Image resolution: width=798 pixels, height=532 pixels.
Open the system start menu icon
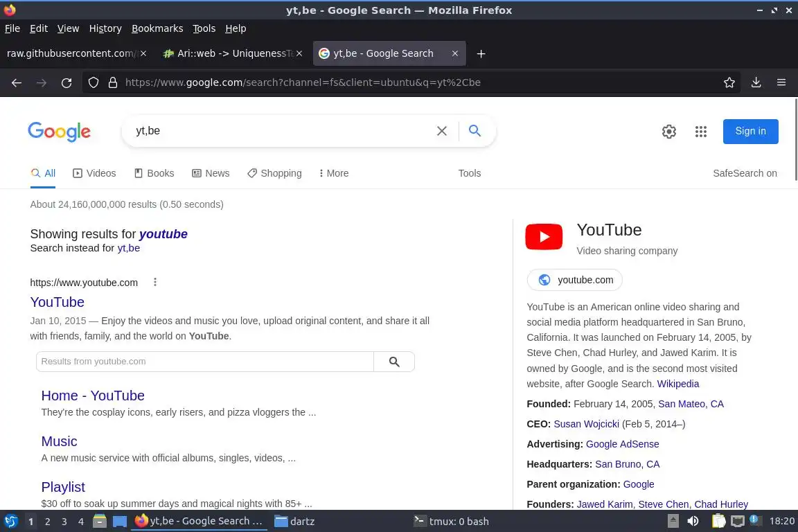tap(10, 521)
